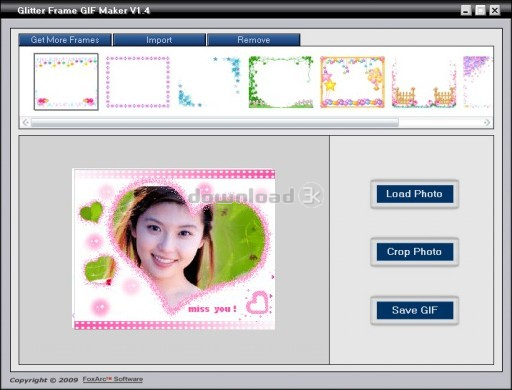
Task: Choose the blue stars corner frame
Action: click(x=209, y=82)
